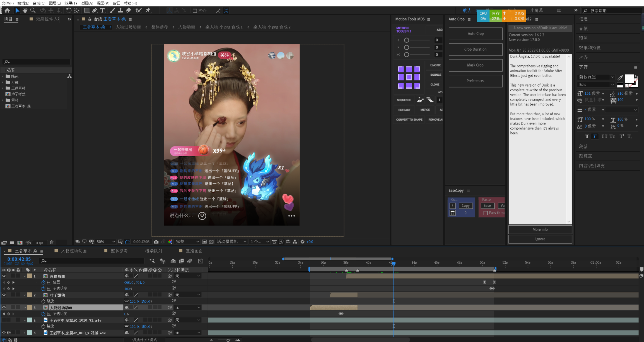Open parent dropdown for layer 1
This screenshot has height=342, width=644.
[187, 276]
